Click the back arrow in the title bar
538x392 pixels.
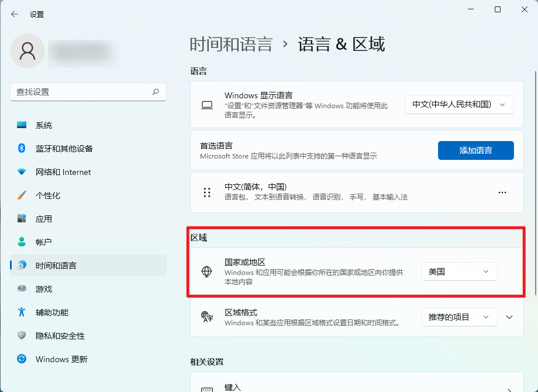14,13
